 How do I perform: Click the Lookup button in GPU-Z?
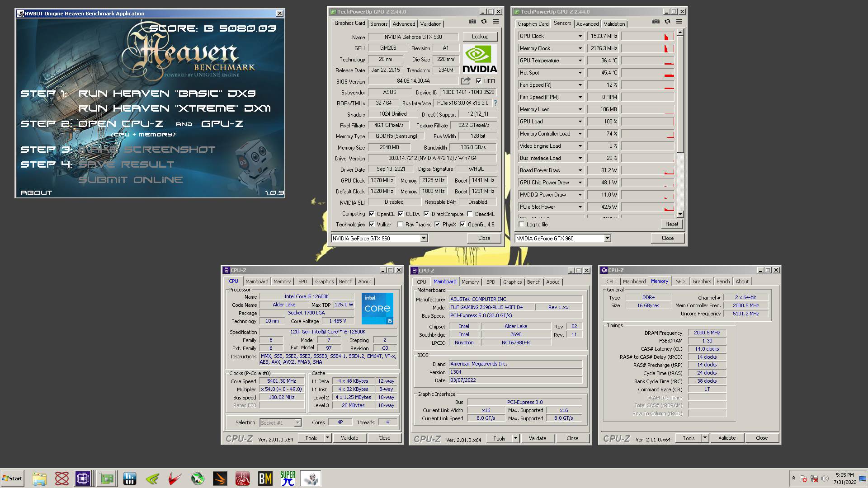[x=480, y=37]
